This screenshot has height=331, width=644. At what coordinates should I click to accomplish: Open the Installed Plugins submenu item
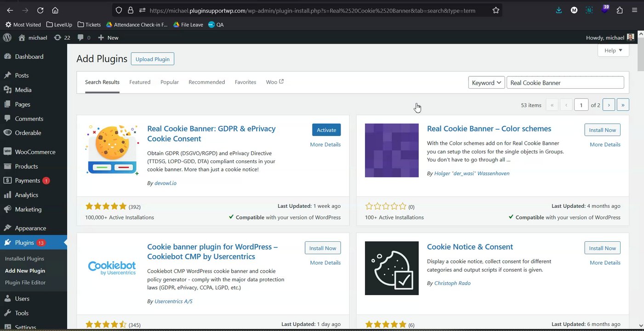24,259
